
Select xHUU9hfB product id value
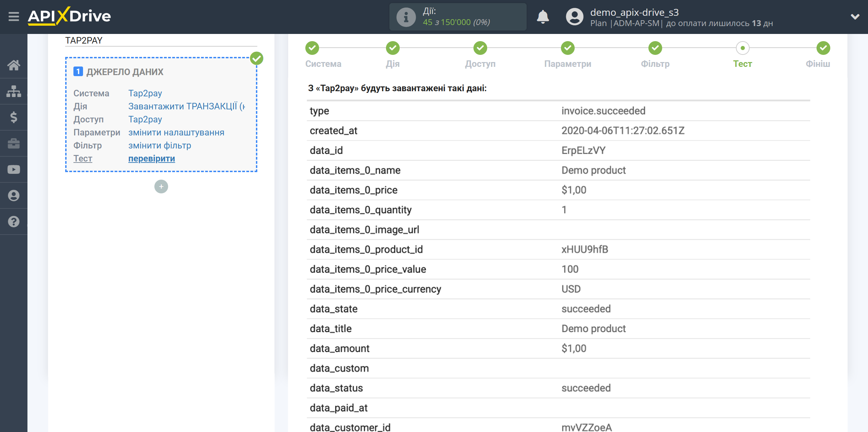585,250
